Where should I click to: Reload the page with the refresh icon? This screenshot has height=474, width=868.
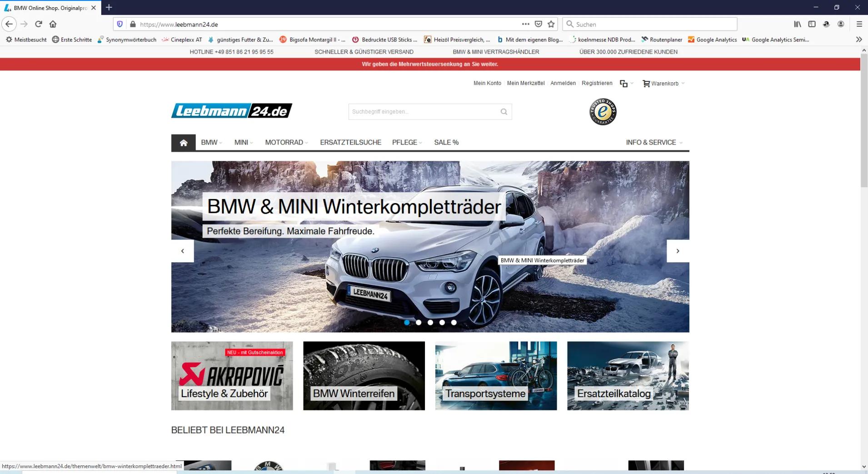(x=39, y=24)
